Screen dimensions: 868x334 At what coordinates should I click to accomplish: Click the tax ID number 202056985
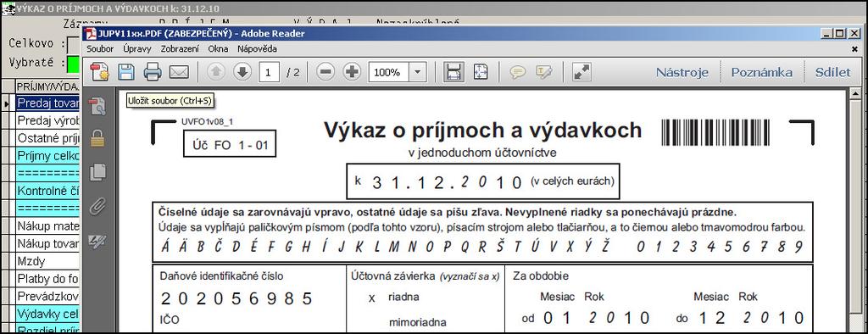[x=236, y=299]
